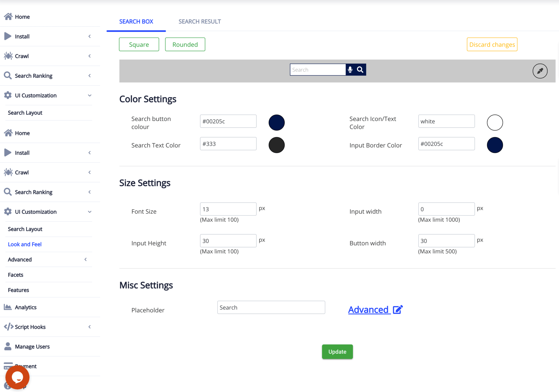This screenshot has height=392, width=559.
Task: Click the Script Hooks code icon
Action: click(8, 326)
